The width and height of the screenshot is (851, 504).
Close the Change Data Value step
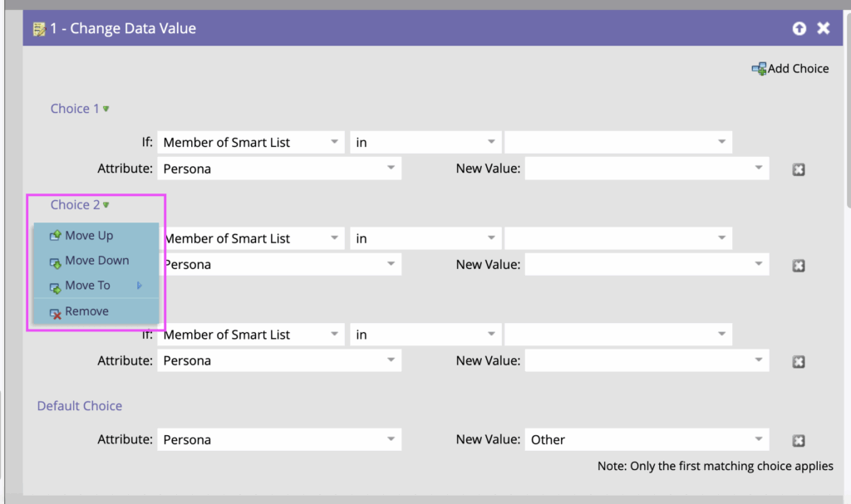tap(823, 29)
